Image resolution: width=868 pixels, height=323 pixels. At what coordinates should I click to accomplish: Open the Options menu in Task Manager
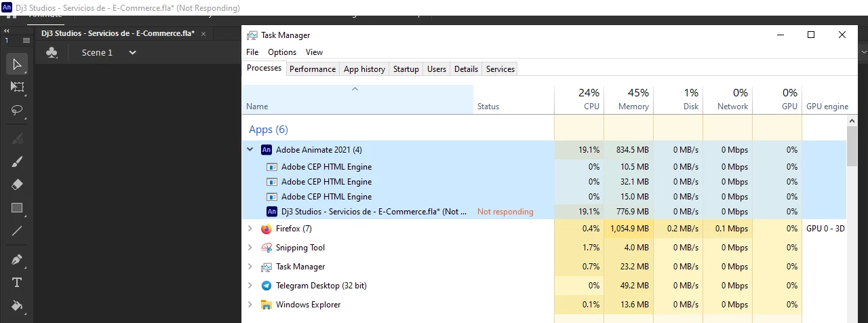click(282, 52)
